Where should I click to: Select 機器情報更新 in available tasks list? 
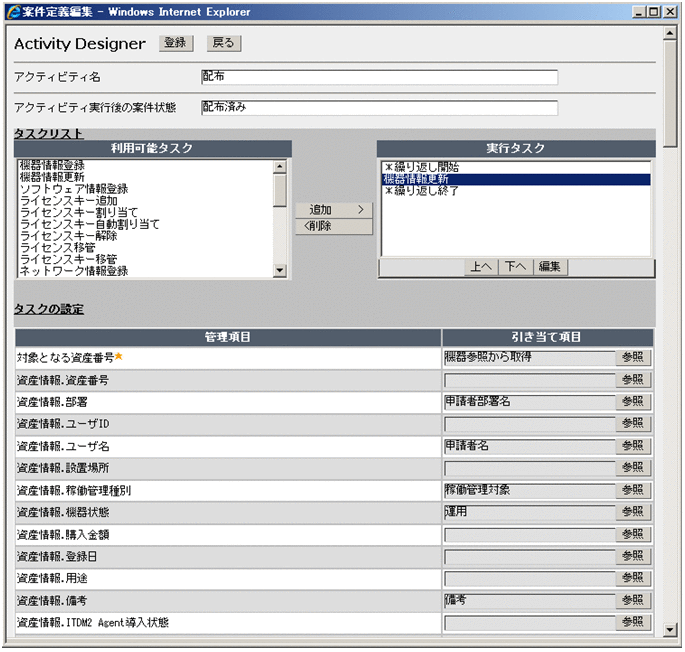(x=52, y=177)
